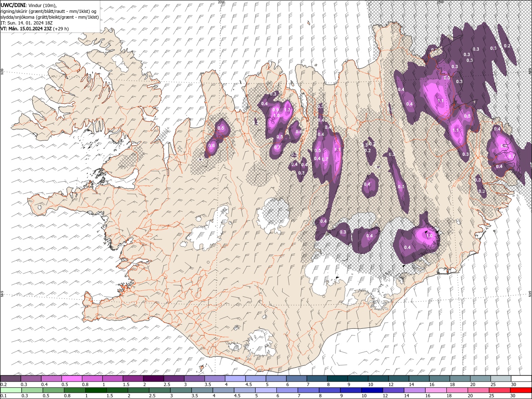Click the bright pink 0.5 swatch in the snow legend

[x=72, y=379]
